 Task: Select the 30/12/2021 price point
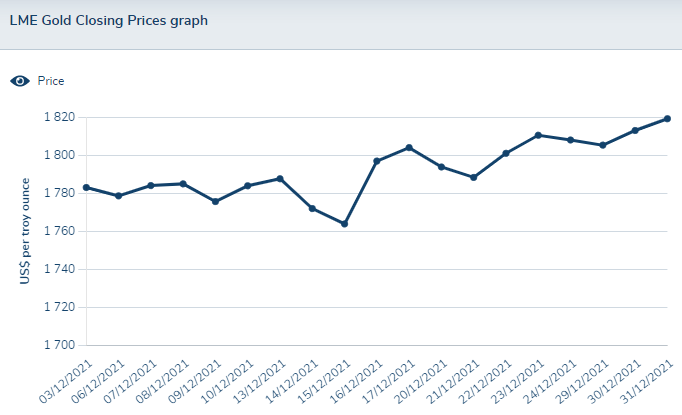click(635, 130)
